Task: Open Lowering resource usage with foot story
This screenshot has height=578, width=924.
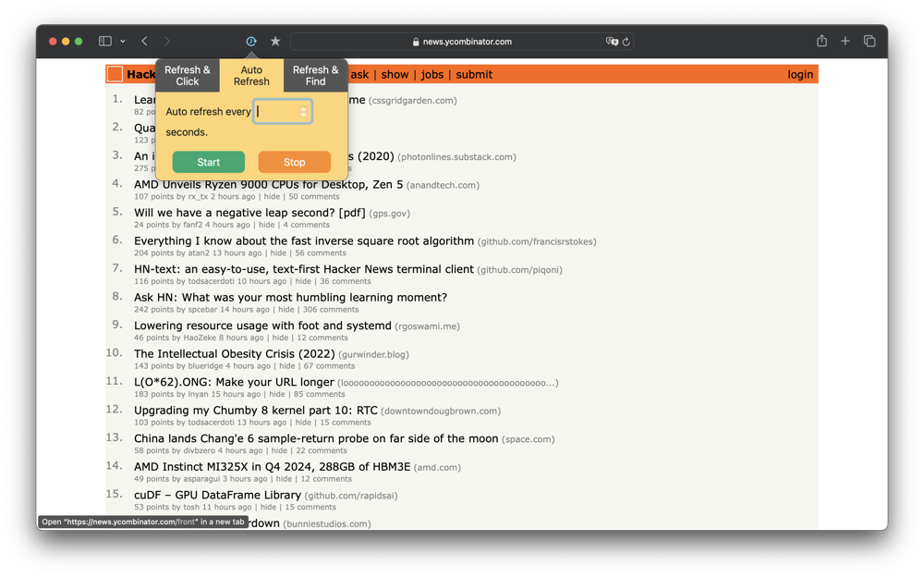Action: [x=262, y=326]
